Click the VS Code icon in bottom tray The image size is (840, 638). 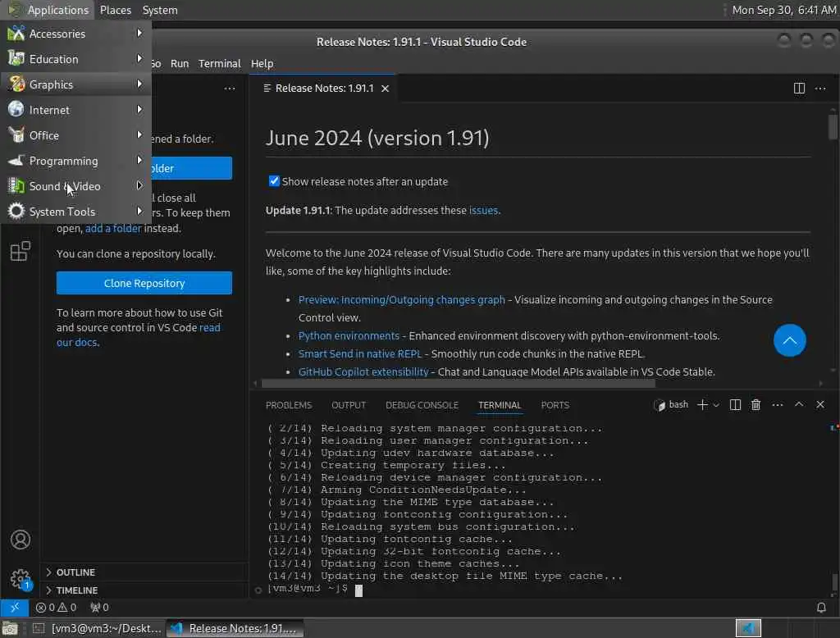(x=748, y=628)
